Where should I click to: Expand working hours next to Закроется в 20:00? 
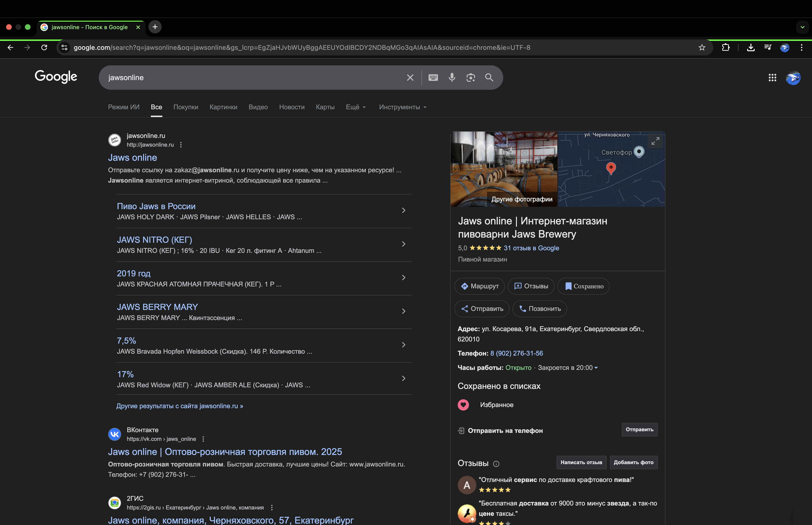coord(596,368)
